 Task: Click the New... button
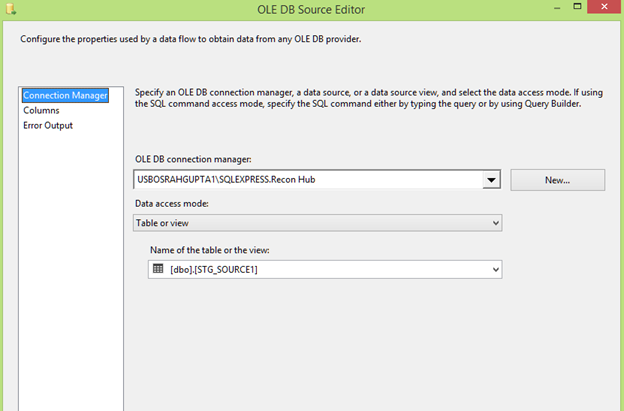(x=557, y=180)
